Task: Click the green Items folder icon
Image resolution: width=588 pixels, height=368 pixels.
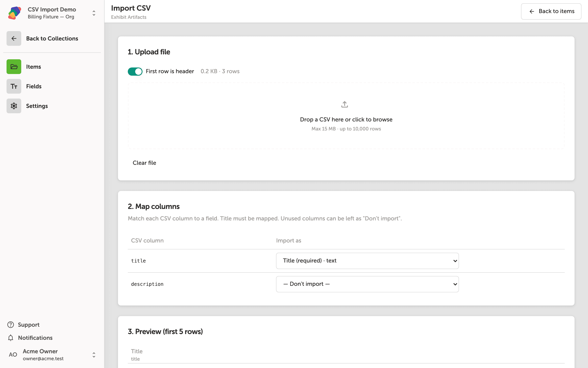Action: click(x=14, y=67)
